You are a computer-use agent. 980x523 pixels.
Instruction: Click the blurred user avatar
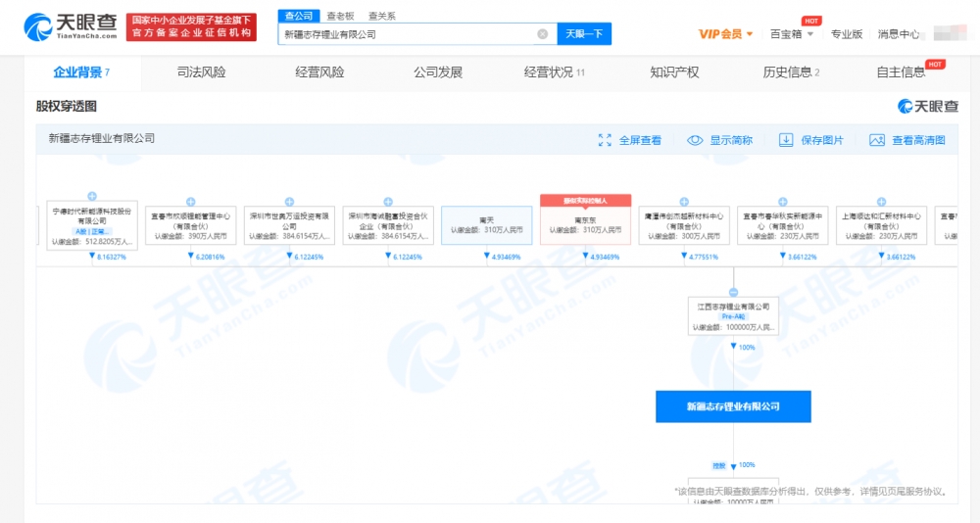pyautogui.click(x=950, y=33)
